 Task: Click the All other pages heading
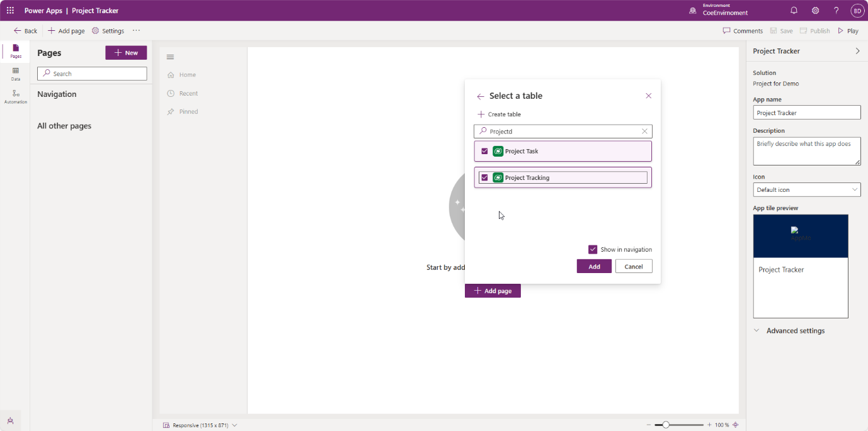(x=64, y=126)
